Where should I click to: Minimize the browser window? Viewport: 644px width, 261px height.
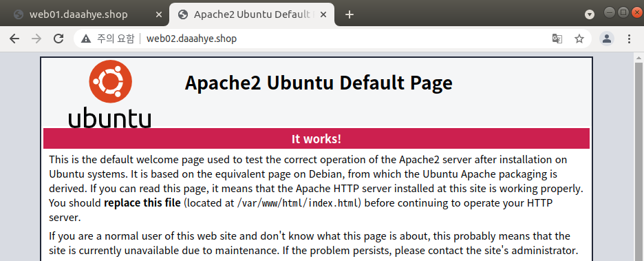pos(610,13)
